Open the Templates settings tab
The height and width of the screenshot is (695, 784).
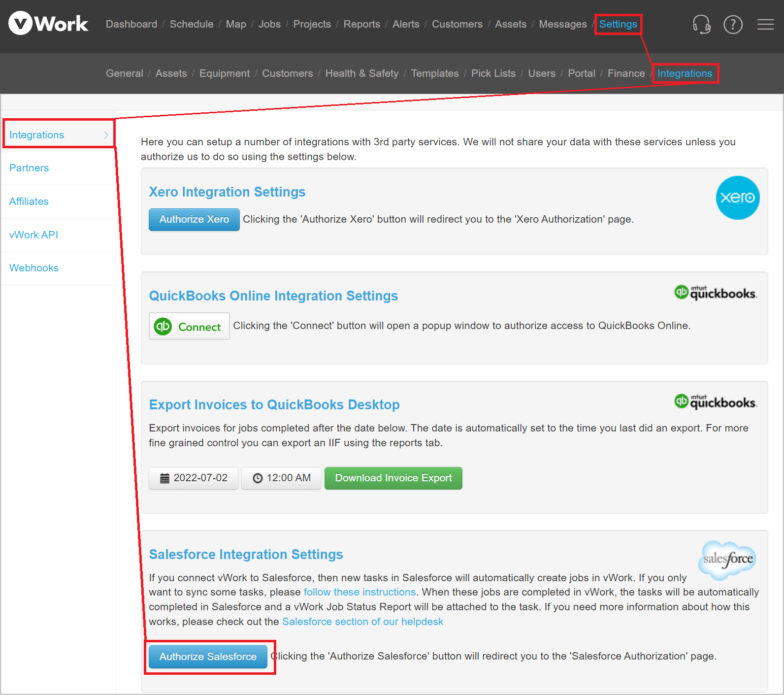pyautogui.click(x=435, y=73)
